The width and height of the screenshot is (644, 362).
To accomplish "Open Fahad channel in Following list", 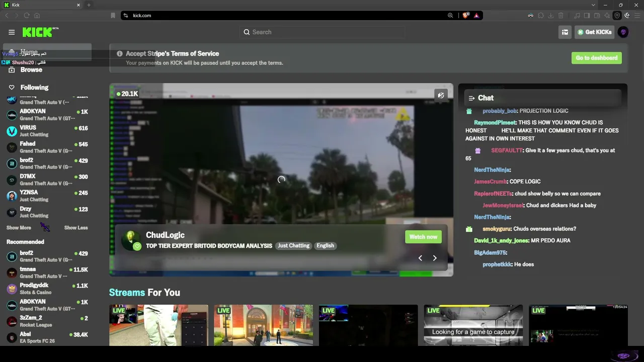I will pos(47,147).
